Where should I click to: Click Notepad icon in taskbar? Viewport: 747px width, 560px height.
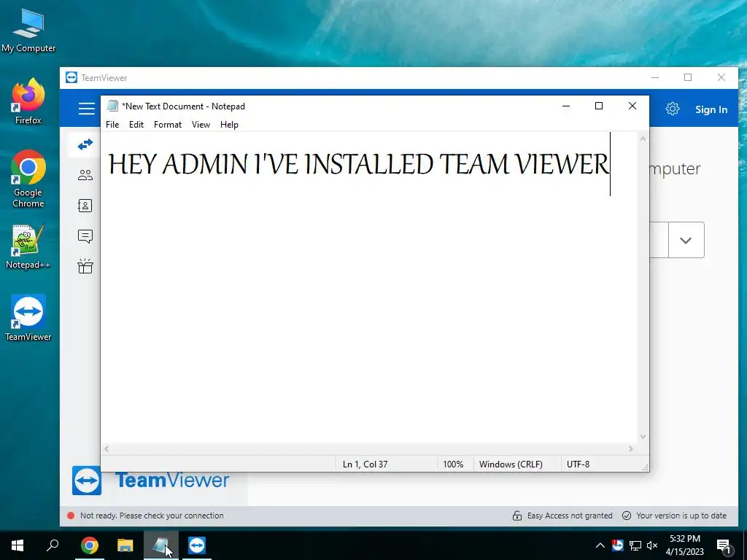(x=161, y=545)
